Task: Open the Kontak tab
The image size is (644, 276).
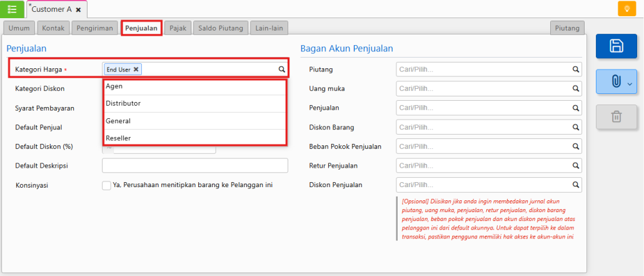Action: point(53,28)
